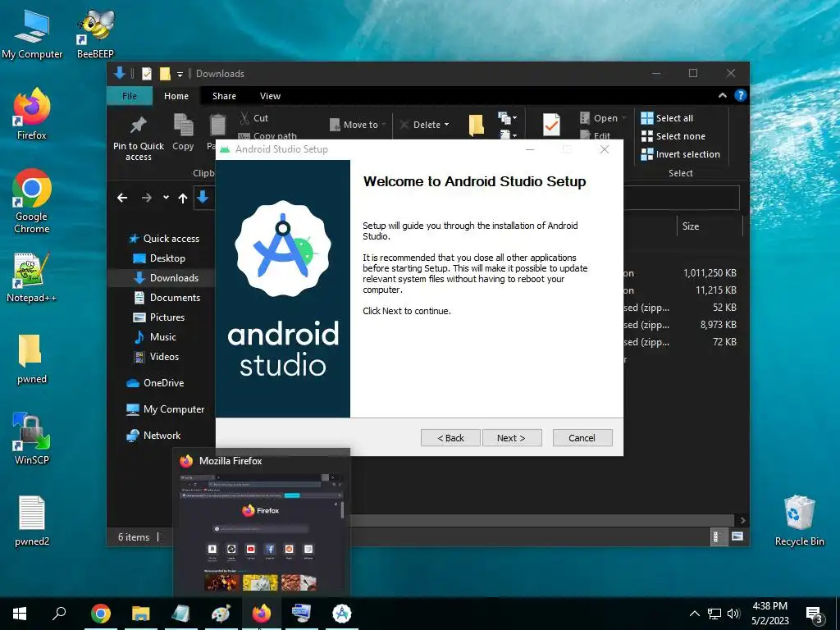Select Documents in navigation pane

(167, 297)
